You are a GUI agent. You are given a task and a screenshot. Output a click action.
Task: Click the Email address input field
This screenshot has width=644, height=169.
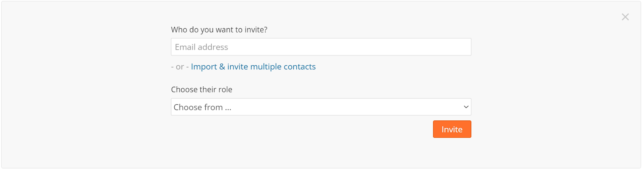pyautogui.click(x=321, y=47)
